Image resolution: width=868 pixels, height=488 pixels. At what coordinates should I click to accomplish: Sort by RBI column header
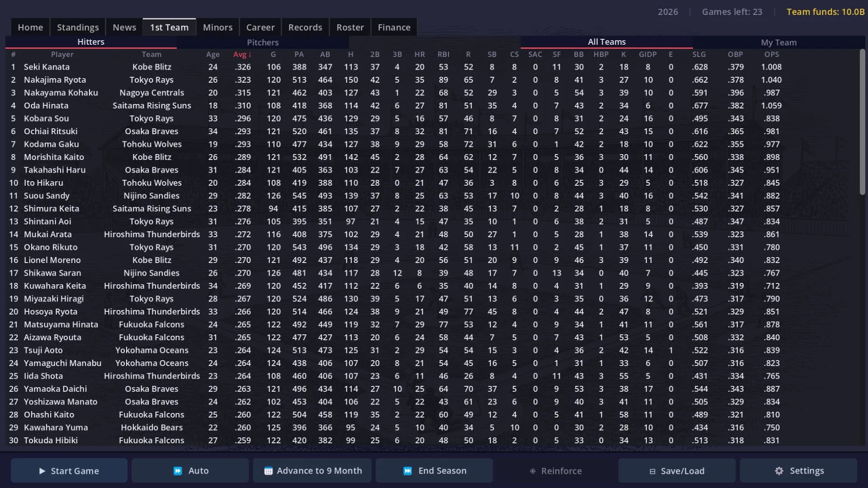(443, 54)
